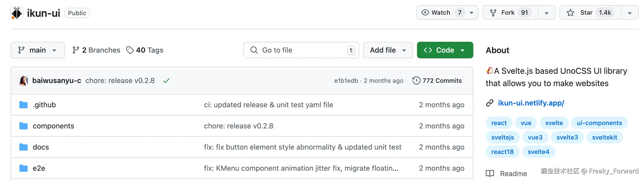Open the book icon beside Readme

pyautogui.click(x=490, y=174)
